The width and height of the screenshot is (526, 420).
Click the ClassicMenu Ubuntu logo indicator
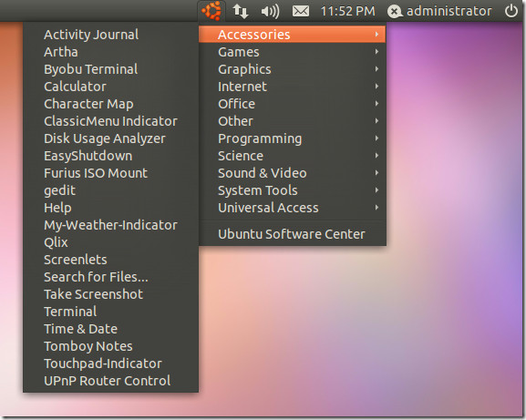click(x=211, y=11)
